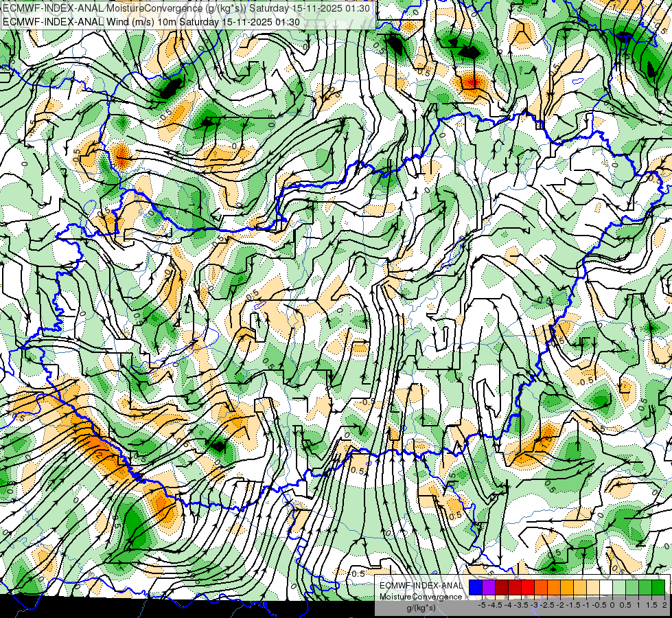Click the -5 legend scale value
The height and width of the screenshot is (618, 672).
[x=482, y=605]
